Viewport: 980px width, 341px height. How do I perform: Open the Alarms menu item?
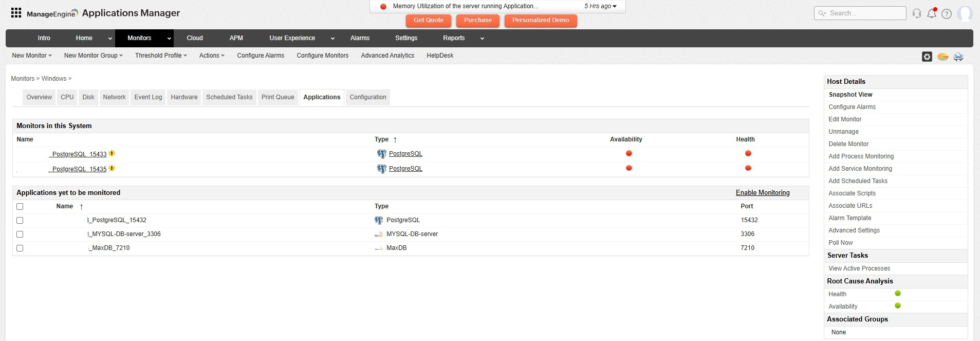(360, 38)
